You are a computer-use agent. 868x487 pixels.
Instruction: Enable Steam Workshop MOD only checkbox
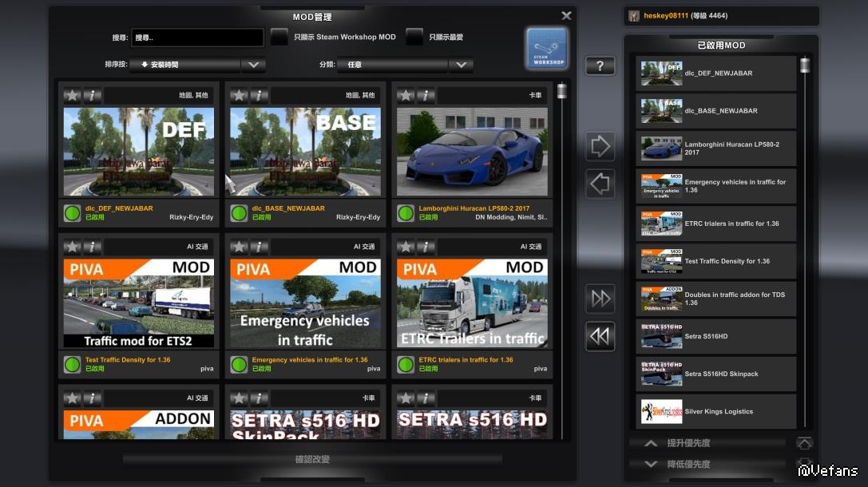point(279,38)
